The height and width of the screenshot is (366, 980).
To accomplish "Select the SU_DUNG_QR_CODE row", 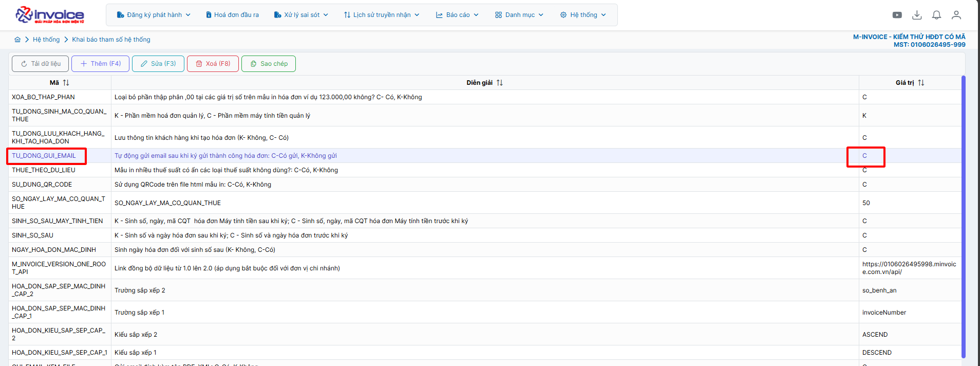I will click(42, 185).
